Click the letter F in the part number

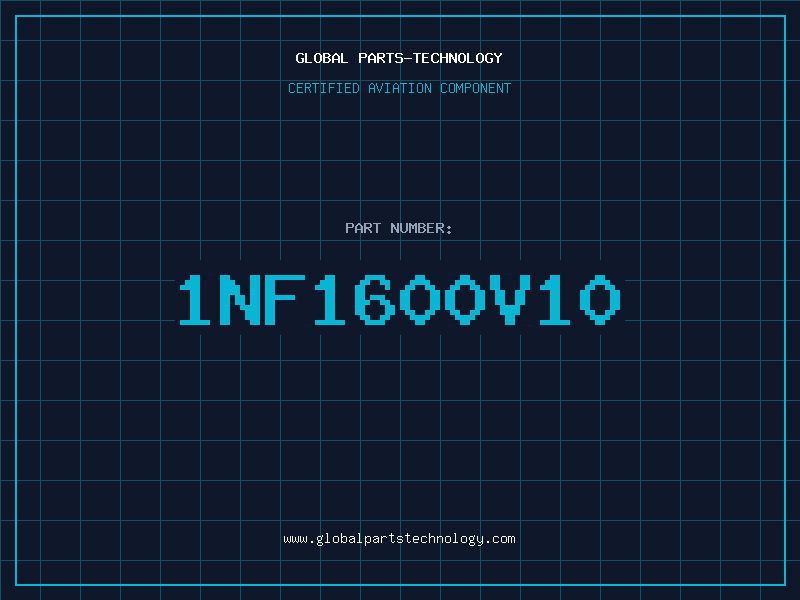click(285, 300)
